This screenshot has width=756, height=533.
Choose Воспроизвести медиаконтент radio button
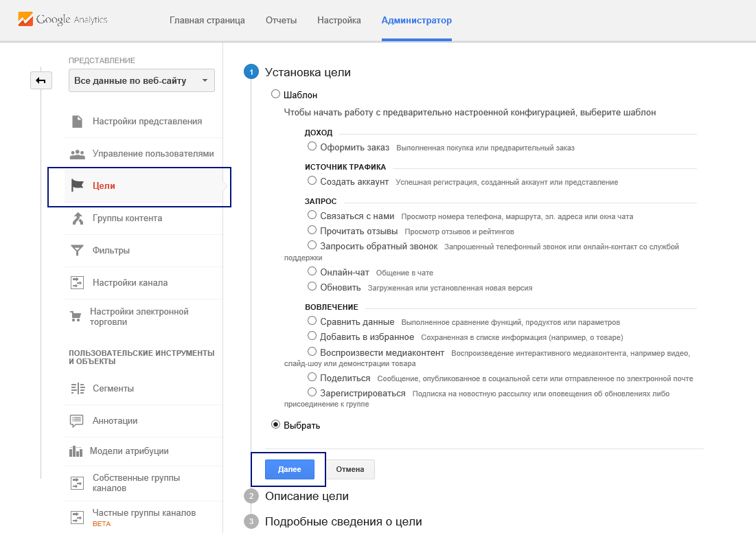pos(312,352)
